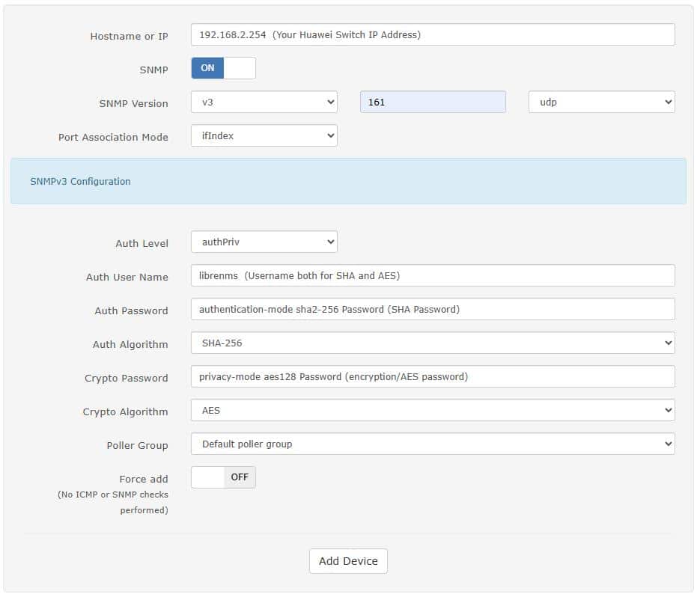
Task: Select v3 in the SNMP Version selector
Action: [262, 102]
